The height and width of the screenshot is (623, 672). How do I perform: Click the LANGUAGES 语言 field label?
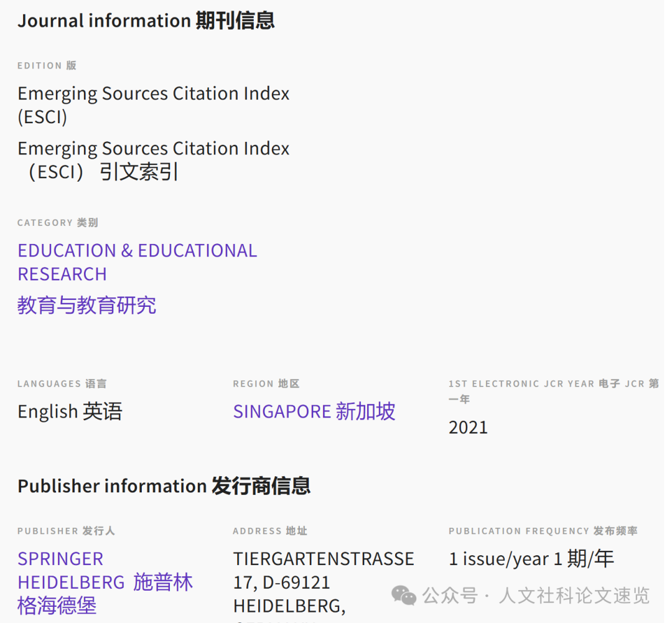coord(62,383)
